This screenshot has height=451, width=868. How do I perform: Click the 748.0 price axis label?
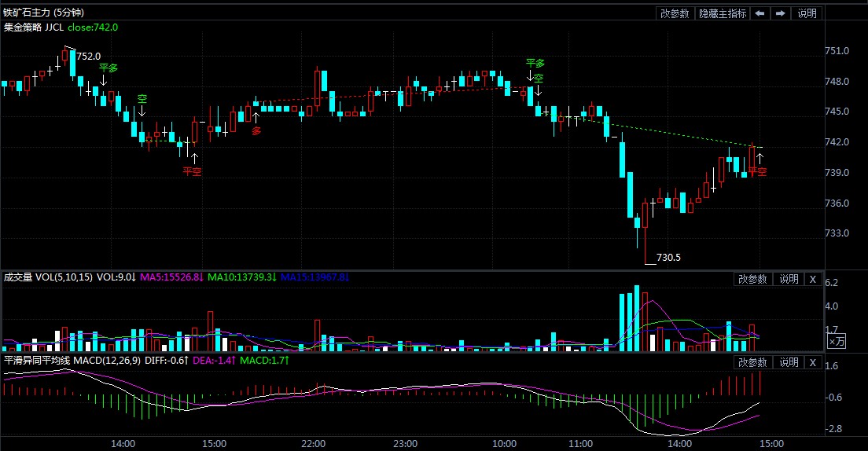(837, 82)
